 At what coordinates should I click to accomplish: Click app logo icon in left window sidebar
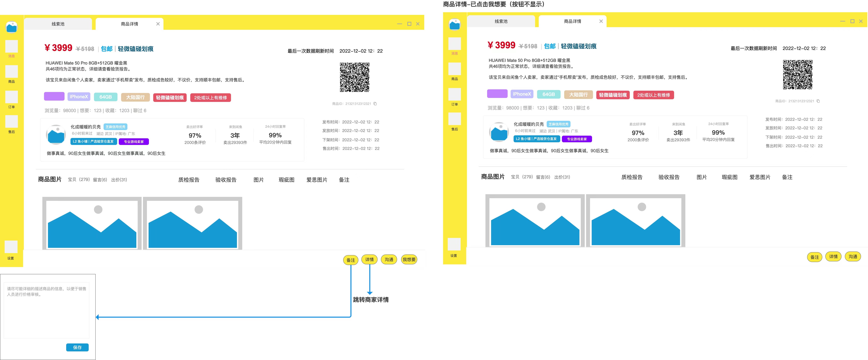point(11,27)
